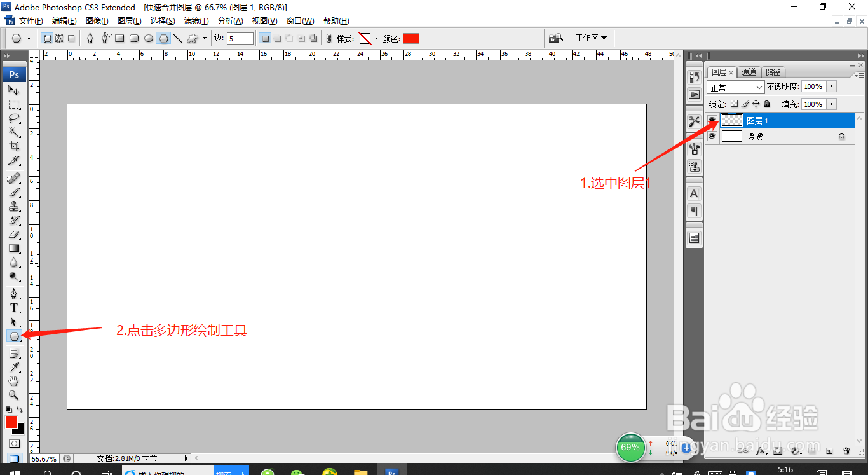The image size is (868, 475).
Task: Select the Eraser tool
Action: point(14,235)
